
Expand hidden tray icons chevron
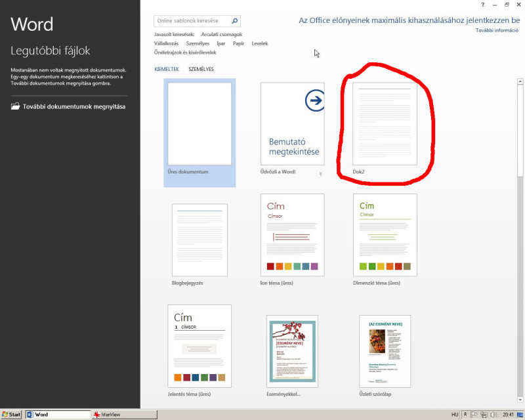[465, 414]
